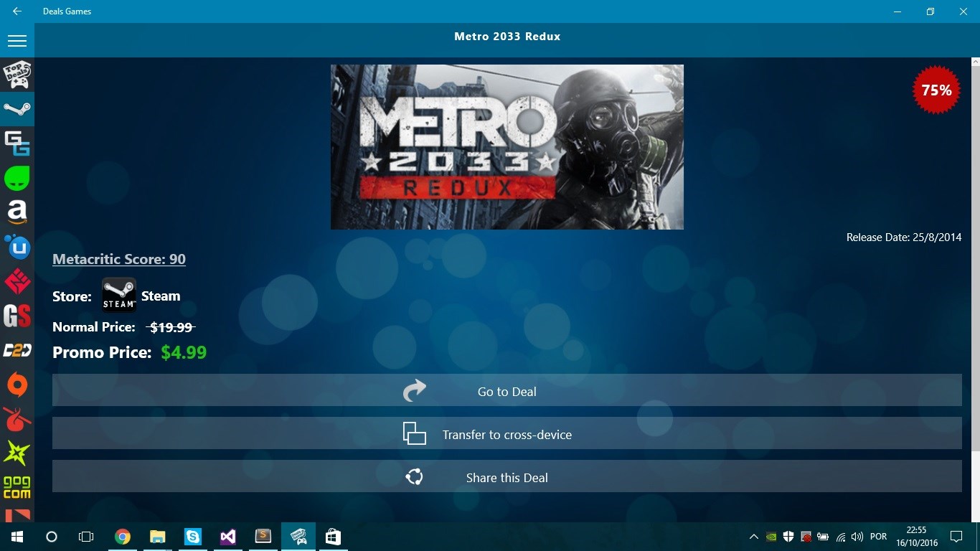Select the red diamond store sidebar icon
The width and height of the screenshot is (980, 551).
coord(17,281)
